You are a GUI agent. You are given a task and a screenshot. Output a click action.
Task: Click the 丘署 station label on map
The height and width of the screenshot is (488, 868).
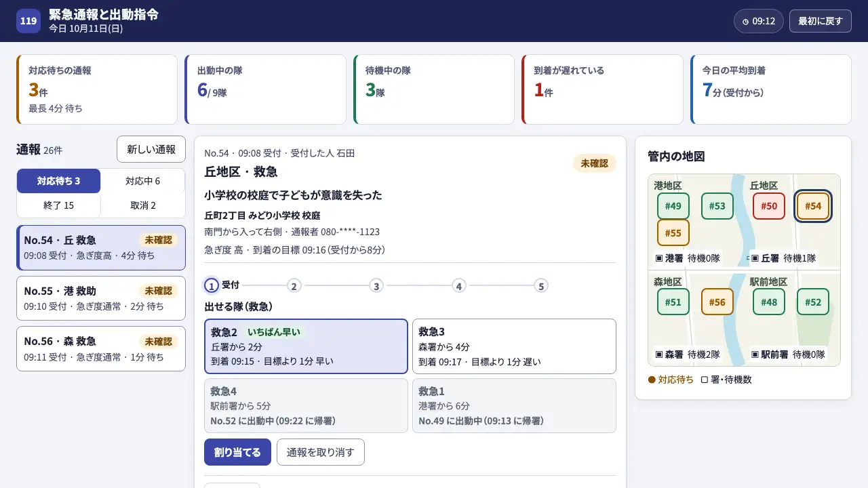pos(784,258)
